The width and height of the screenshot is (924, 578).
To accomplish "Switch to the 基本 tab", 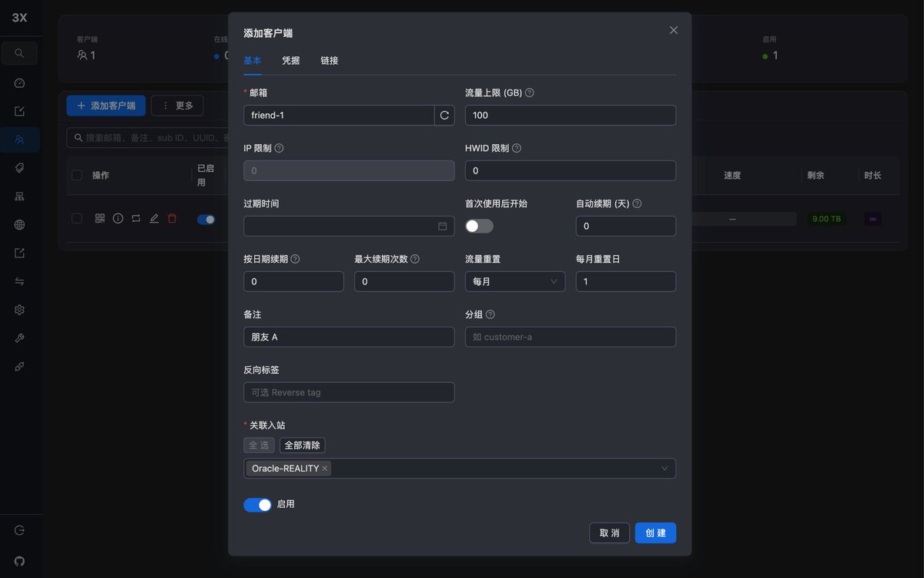I will (253, 61).
